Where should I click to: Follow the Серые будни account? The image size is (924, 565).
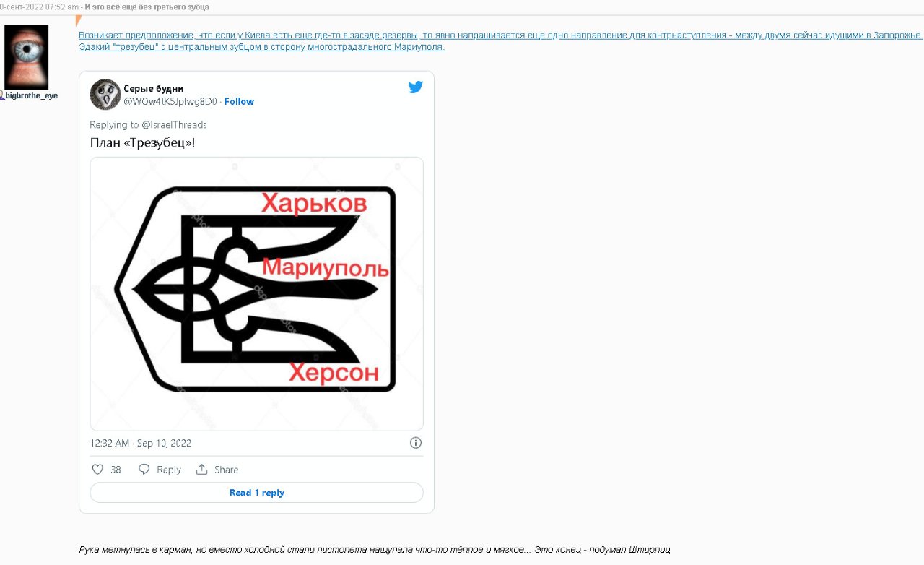pos(239,102)
